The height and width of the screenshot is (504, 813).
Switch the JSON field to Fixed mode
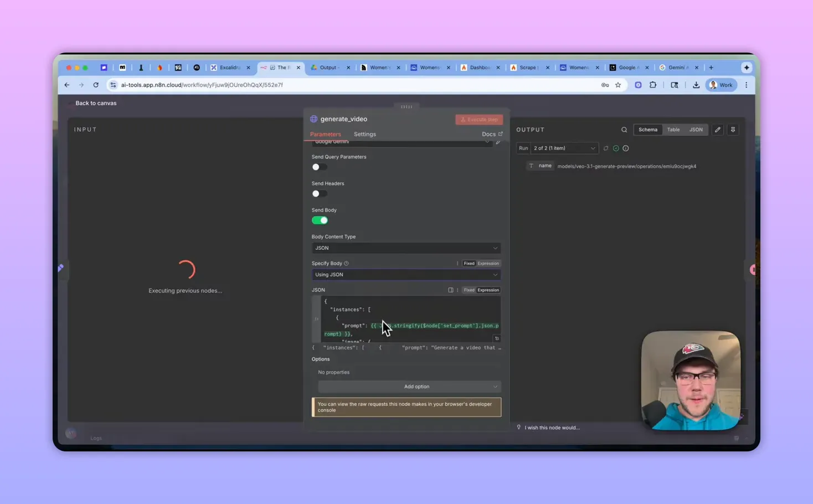tap(469, 290)
